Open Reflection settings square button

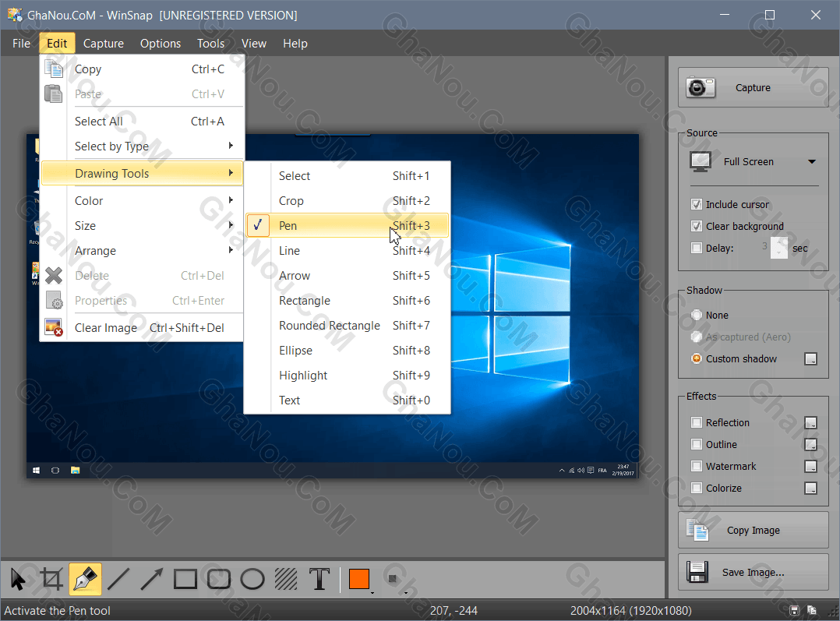point(811,423)
